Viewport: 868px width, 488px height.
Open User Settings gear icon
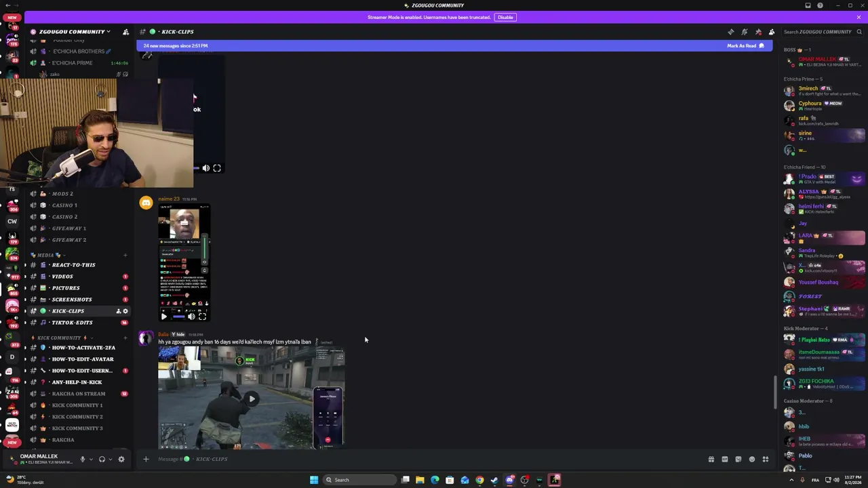[x=121, y=459]
